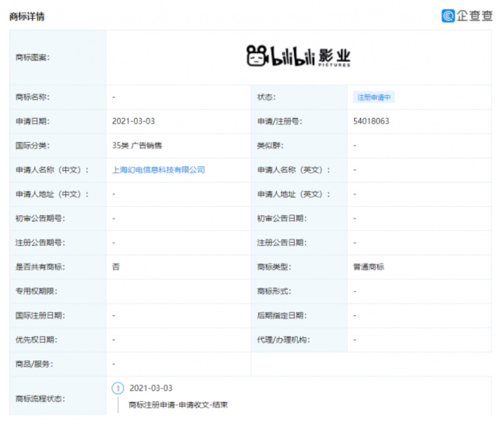This screenshot has width=504, height=429.
Task: Click the bilibili TV-face mascot in the logo
Action: tap(259, 55)
